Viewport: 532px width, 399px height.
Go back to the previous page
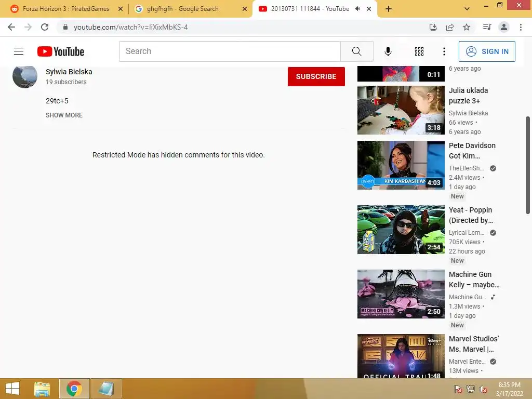tap(11, 27)
